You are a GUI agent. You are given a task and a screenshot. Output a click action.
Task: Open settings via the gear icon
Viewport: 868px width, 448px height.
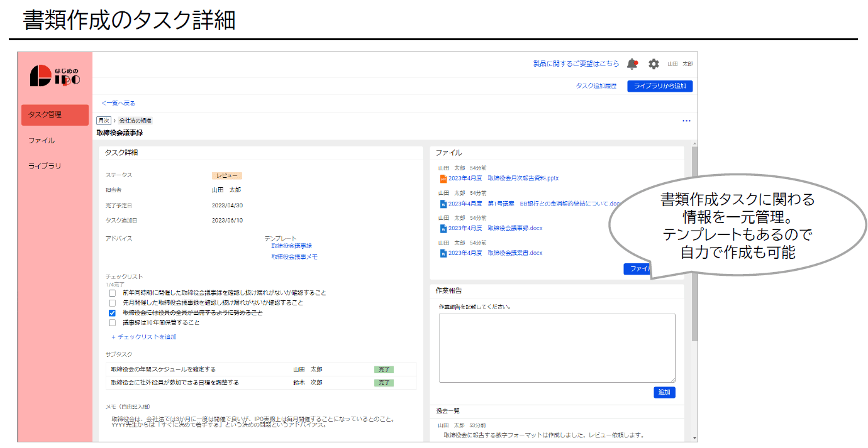click(654, 64)
